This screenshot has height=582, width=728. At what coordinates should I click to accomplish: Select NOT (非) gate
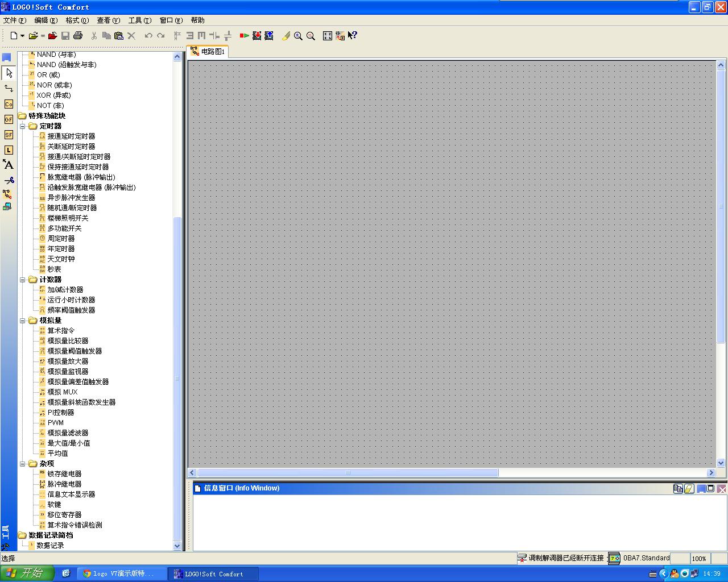pyautogui.click(x=50, y=106)
